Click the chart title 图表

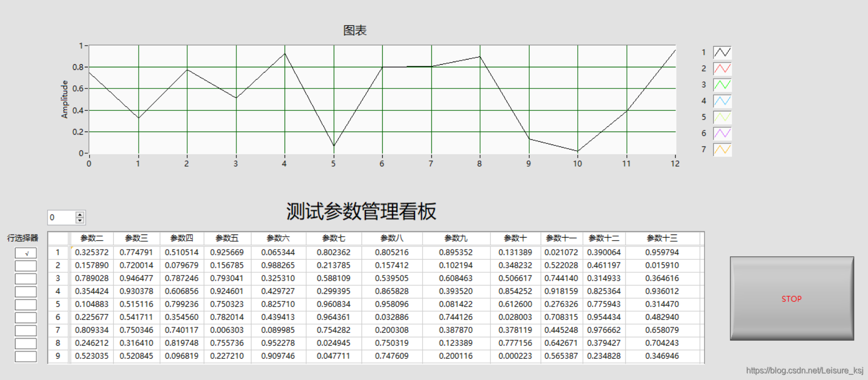pos(355,31)
